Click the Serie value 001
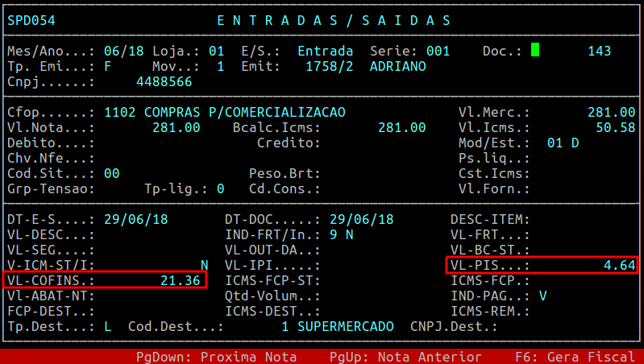 (x=438, y=51)
